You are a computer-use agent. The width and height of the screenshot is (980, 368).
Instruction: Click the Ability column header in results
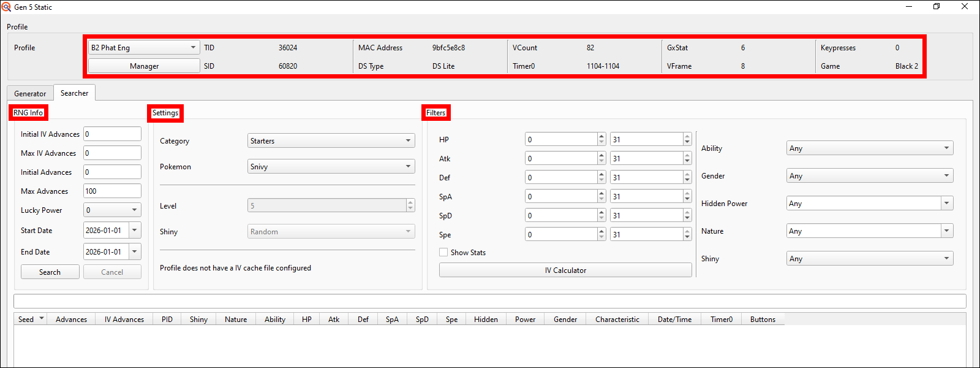[x=275, y=319]
